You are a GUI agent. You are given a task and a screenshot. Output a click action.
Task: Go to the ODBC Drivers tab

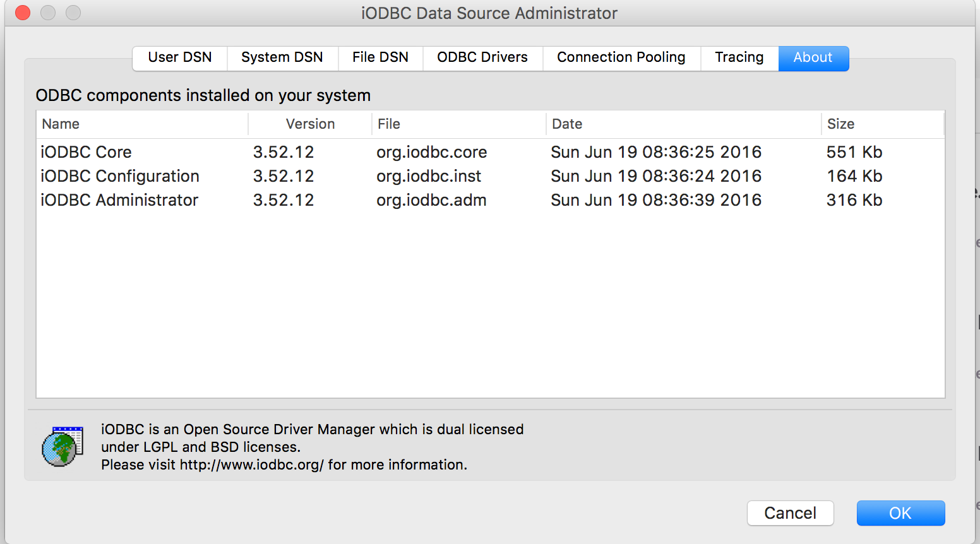pos(482,57)
